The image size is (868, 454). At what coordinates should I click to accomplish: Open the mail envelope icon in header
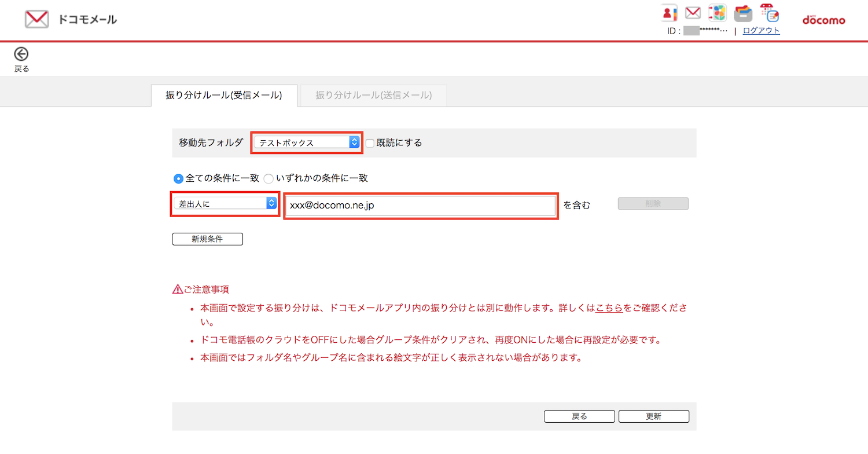click(693, 13)
